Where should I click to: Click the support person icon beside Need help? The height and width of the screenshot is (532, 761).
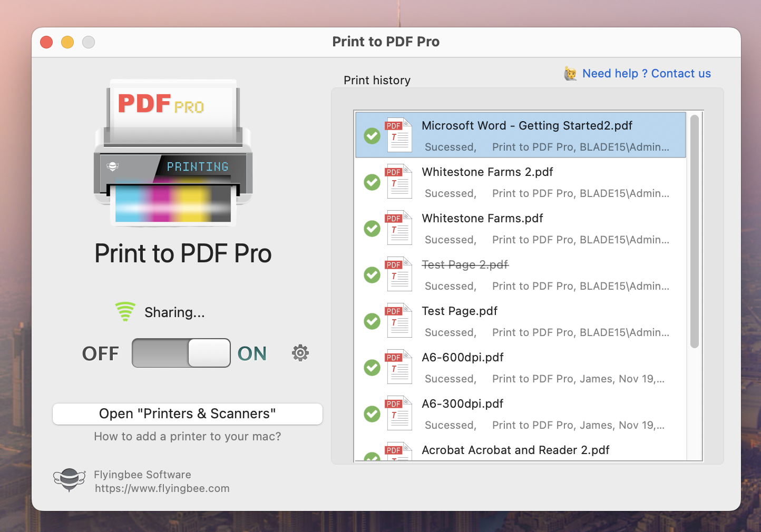click(570, 74)
